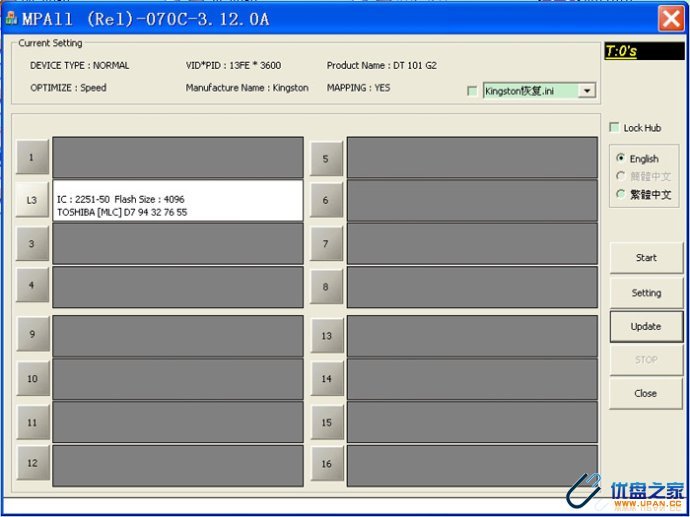Tick the checkbox beside the ini file dropdown

(472, 91)
